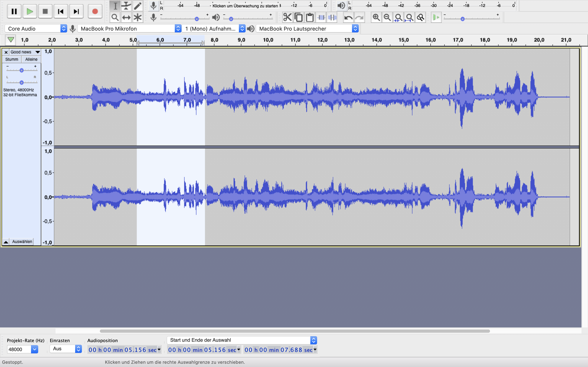This screenshot has height=367, width=588.
Task: Click the Silence audio selection icon
Action: pyautogui.click(x=332, y=18)
